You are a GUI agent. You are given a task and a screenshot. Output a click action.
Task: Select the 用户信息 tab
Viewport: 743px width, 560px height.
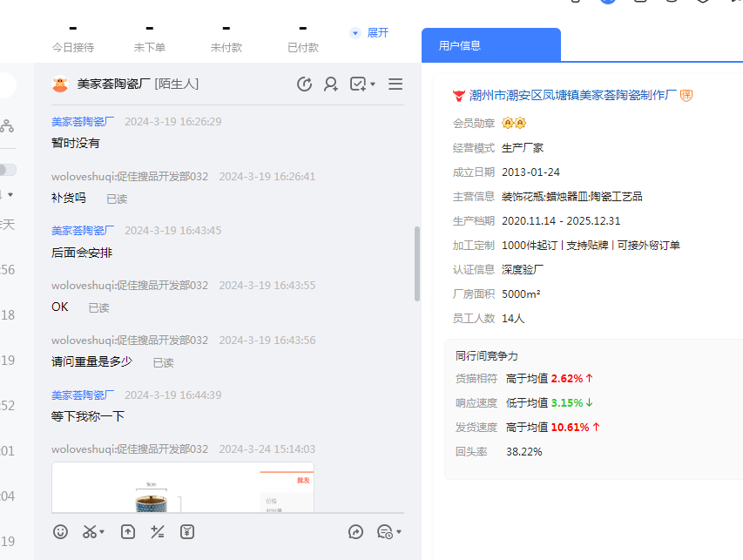(x=460, y=45)
